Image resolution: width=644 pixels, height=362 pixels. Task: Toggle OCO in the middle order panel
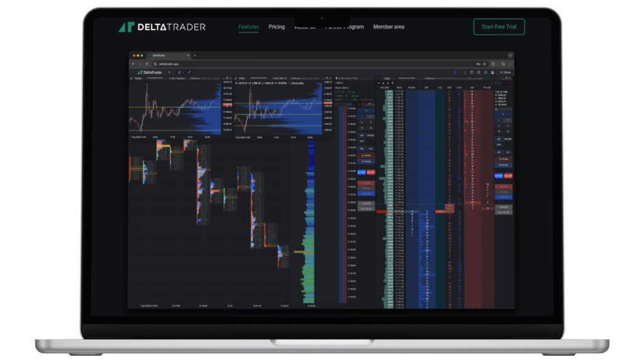pos(362,141)
